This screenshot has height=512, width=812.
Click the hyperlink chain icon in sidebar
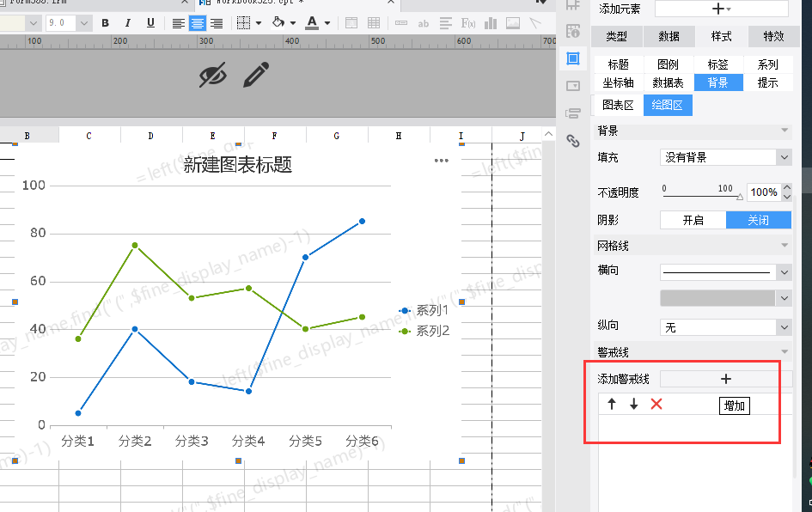573,141
